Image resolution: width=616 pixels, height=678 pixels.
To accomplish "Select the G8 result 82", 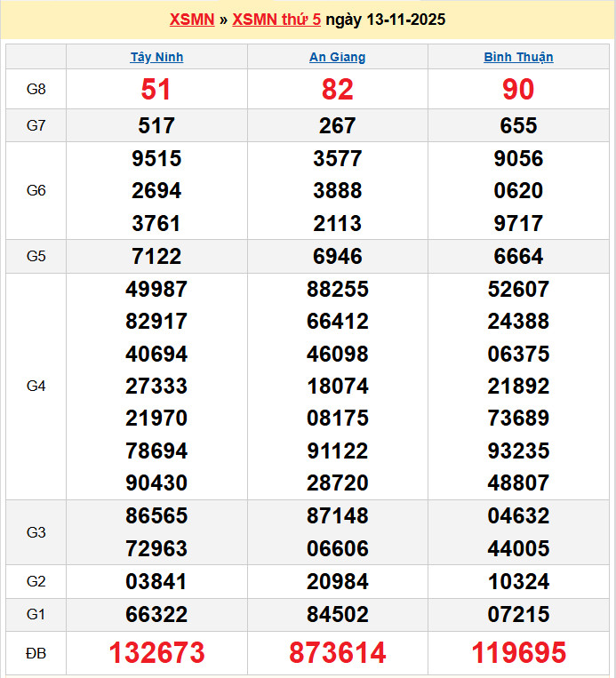I will pyautogui.click(x=337, y=90).
